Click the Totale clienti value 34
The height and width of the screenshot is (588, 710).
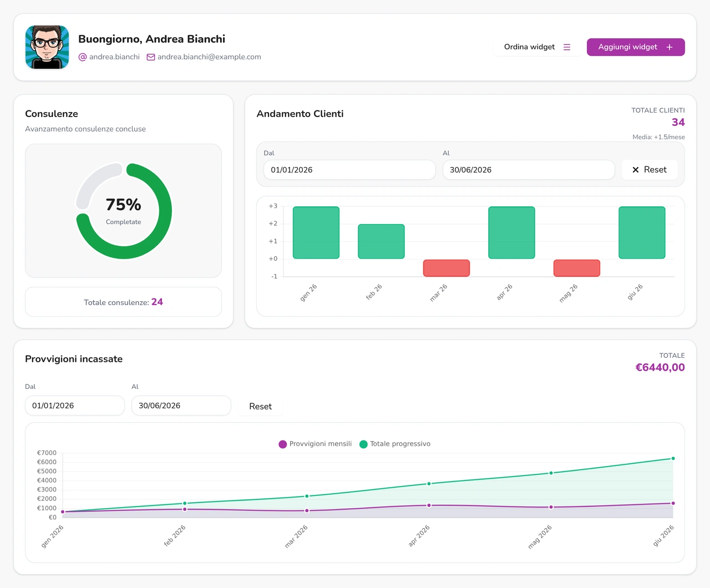(x=678, y=122)
